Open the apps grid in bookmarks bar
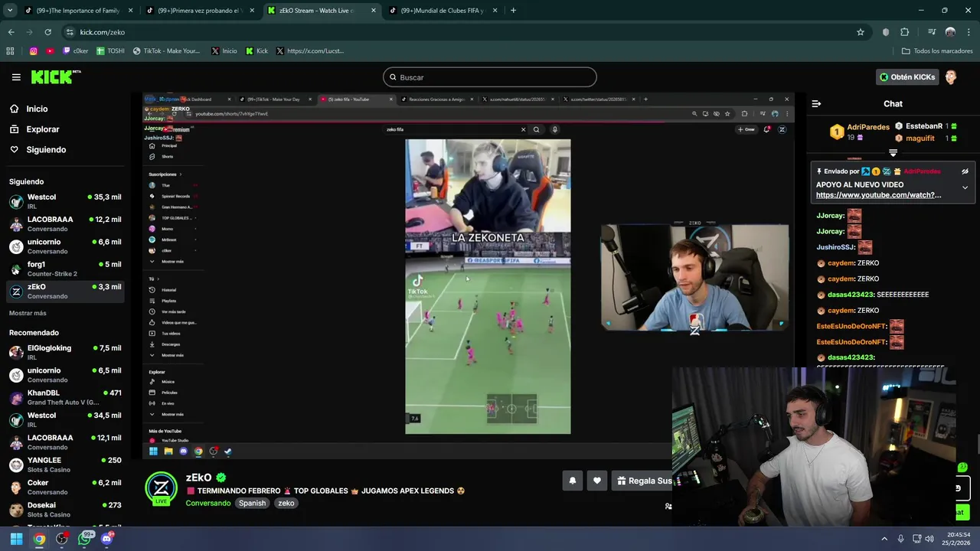 tap(10, 51)
